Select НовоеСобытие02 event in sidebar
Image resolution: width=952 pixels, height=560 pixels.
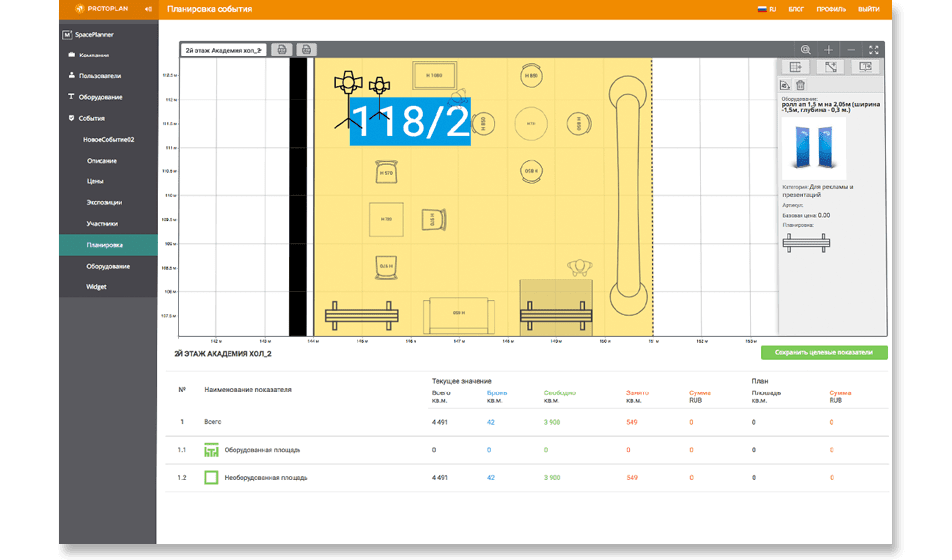(x=109, y=140)
